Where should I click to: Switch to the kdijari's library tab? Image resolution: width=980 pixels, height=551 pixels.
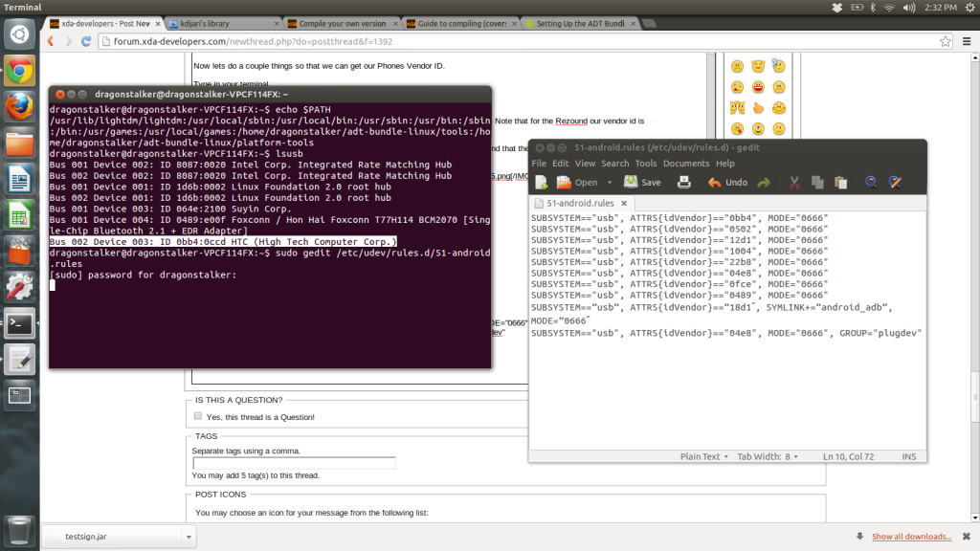pos(223,24)
